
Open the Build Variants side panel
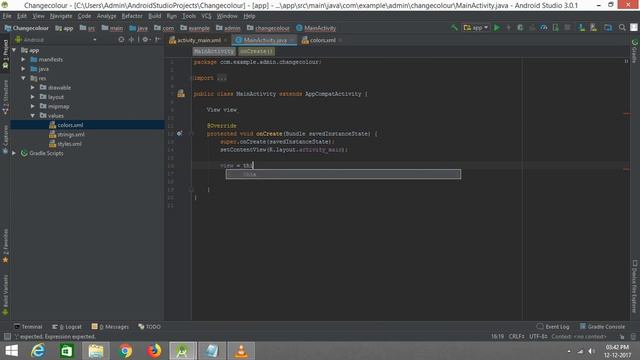pos(5,295)
